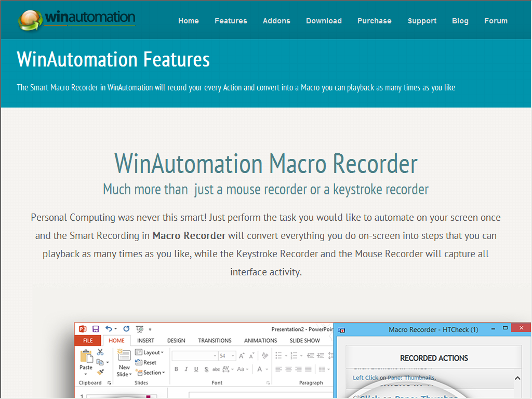Screen dimensions: 532x399
Task: Click the Decrease Font Size icon
Action: click(251, 355)
